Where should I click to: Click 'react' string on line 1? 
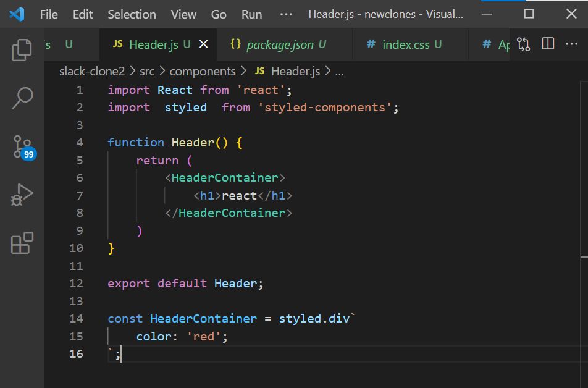point(260,90)
